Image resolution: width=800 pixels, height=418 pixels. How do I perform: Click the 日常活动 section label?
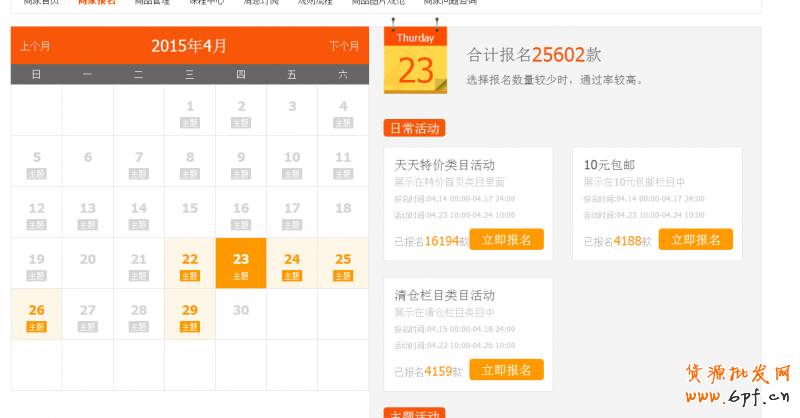414,128
